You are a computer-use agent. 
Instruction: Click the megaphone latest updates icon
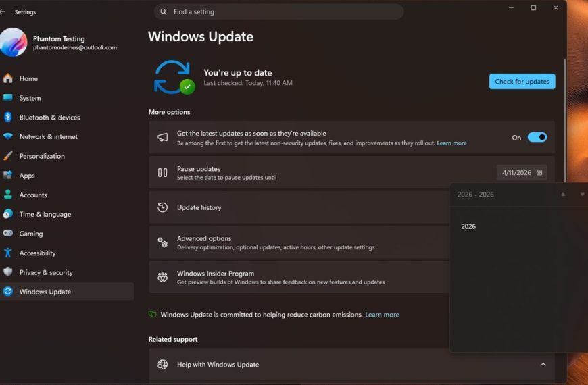click(x=162, y=137)
